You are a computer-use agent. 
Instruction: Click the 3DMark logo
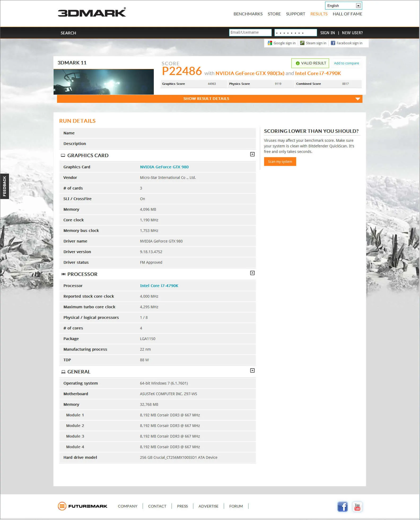[x=92, y=12]
